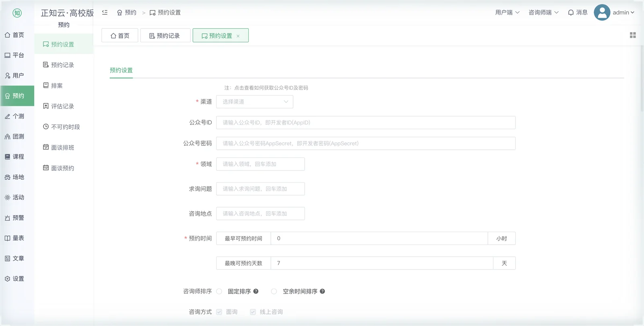The image size is (644, 326).
Task: Open 预警 in the left sidebar
Action: pyautogui.click(x=17, y=218)
